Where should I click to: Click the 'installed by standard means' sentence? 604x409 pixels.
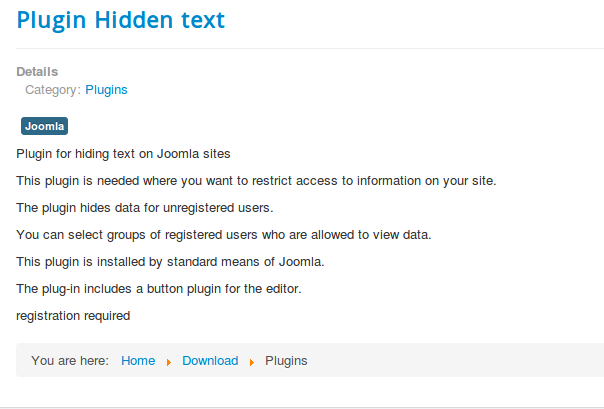pos(170,262)
